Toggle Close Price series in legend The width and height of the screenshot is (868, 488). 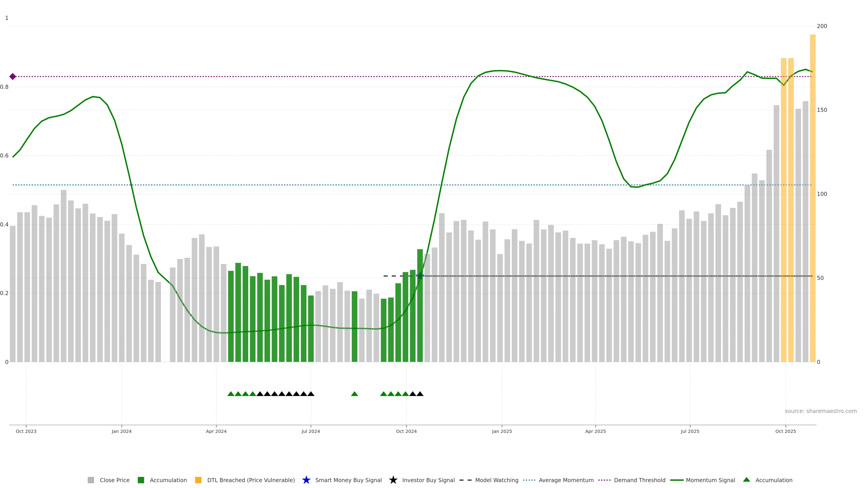pos(114,480)
